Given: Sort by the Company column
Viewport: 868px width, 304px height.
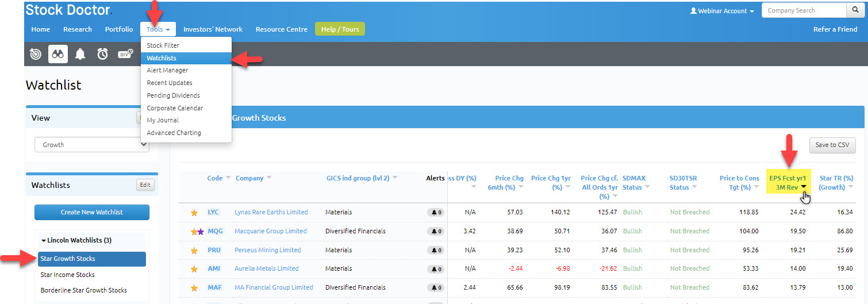Looking at the screenshot, I should [x=254, y=178].
